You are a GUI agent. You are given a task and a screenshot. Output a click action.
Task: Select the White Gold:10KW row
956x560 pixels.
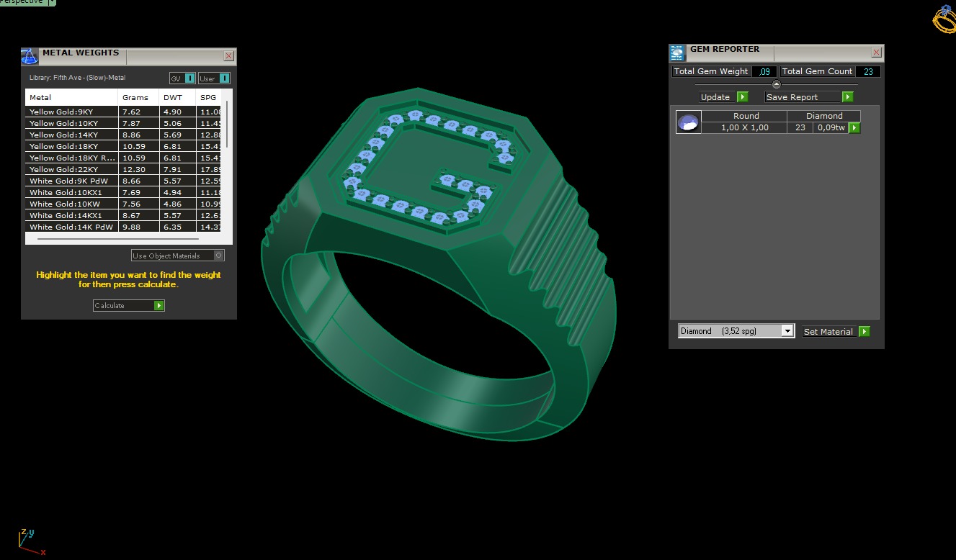(123, 204)
